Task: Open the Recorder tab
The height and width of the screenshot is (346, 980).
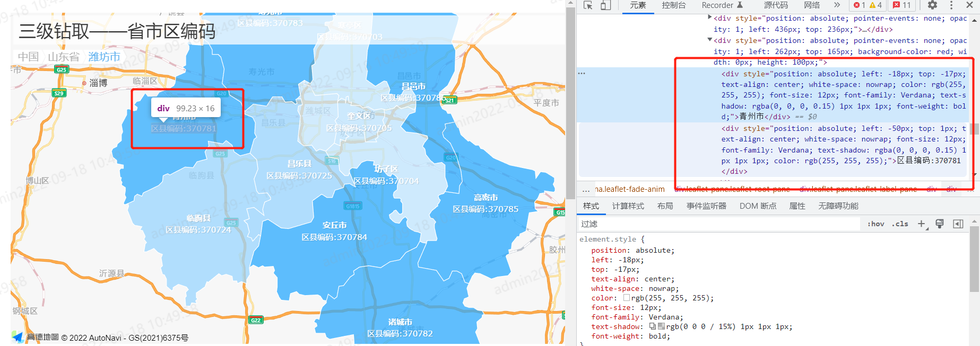Action: [722, 5]
